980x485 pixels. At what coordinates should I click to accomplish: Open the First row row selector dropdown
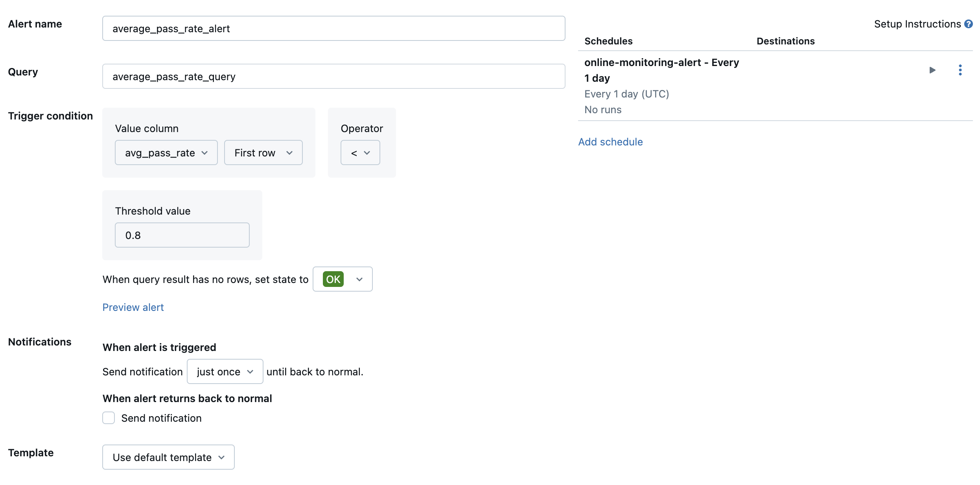click(263, 152)
